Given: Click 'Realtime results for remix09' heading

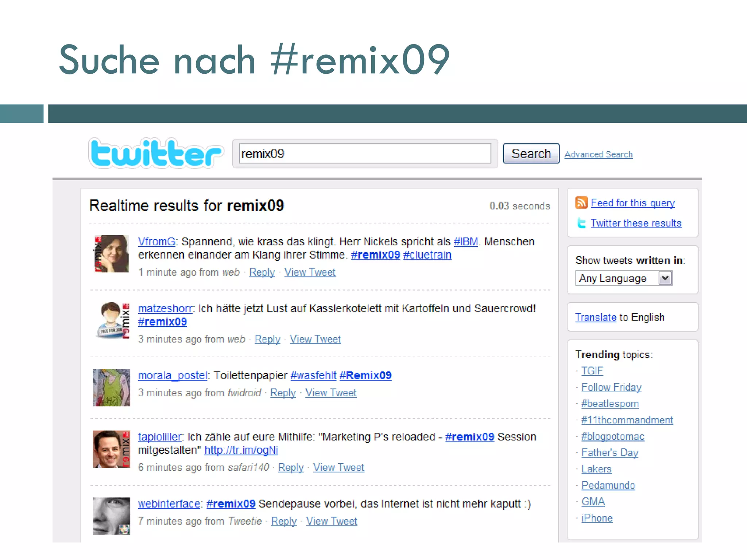Looking at the screenshot, I should coord(186,206).
